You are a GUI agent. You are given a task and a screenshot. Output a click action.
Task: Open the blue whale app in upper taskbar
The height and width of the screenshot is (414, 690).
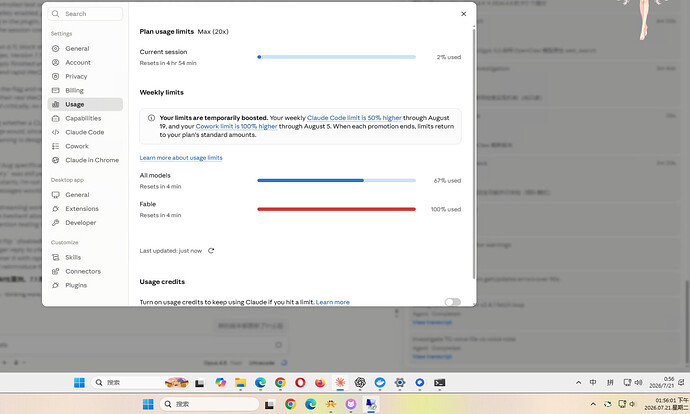[x=380, y=382]
